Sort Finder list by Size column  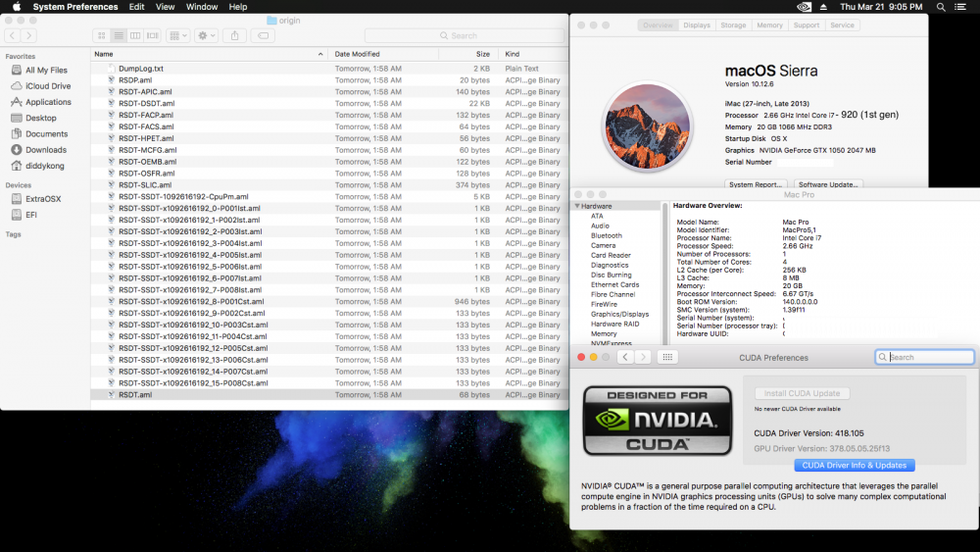[468, 54]
